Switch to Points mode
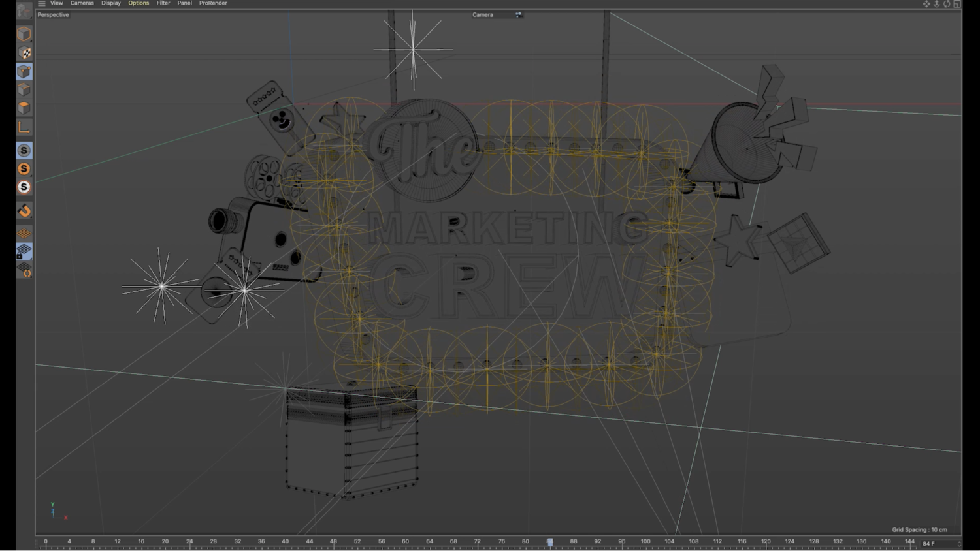The height and width of the screenshot is (551, 980). (24, 71)
